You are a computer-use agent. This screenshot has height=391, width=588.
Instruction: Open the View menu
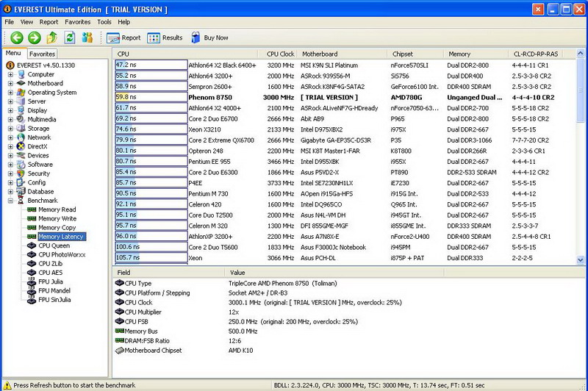(x=26, y=22)
